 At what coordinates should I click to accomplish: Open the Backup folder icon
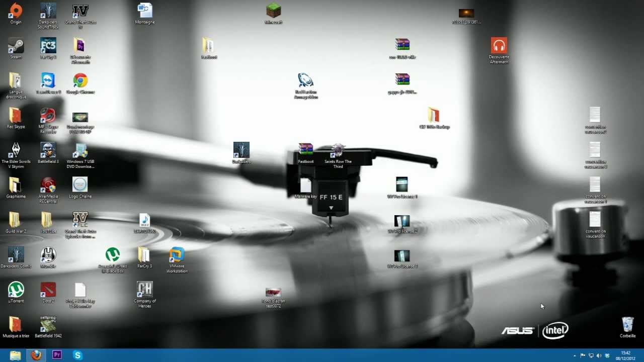[x=434, y=115]
